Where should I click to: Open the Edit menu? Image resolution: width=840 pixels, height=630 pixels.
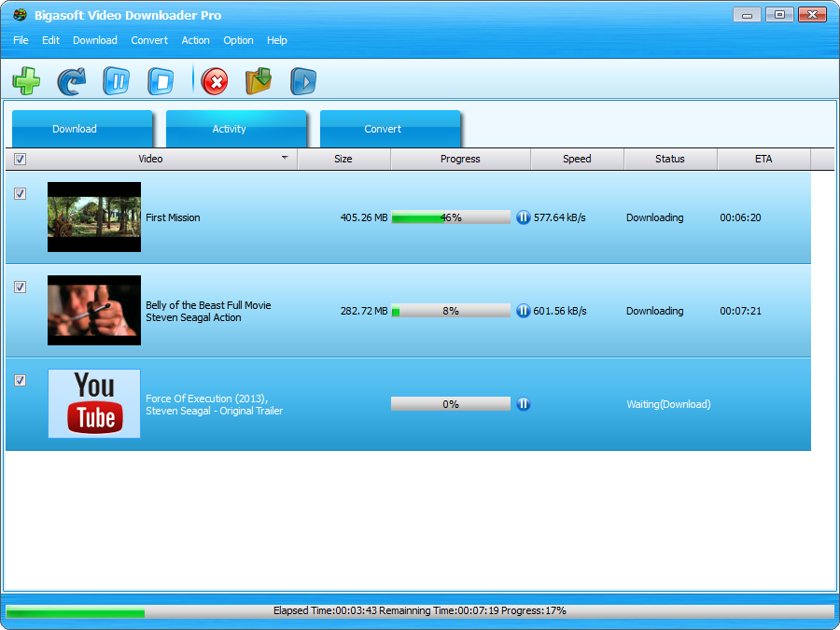pyautogui.click(x=51, y=40)
